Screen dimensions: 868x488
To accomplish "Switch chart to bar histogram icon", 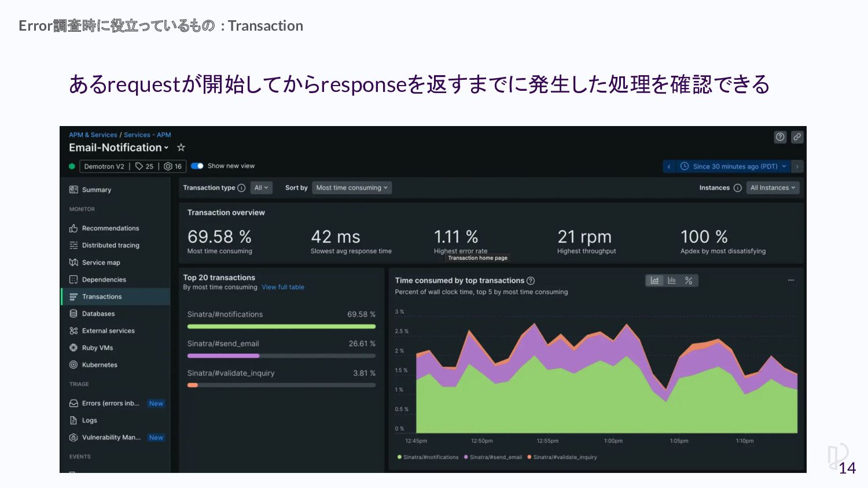I will pyautogui.click(x=672, y=280).
